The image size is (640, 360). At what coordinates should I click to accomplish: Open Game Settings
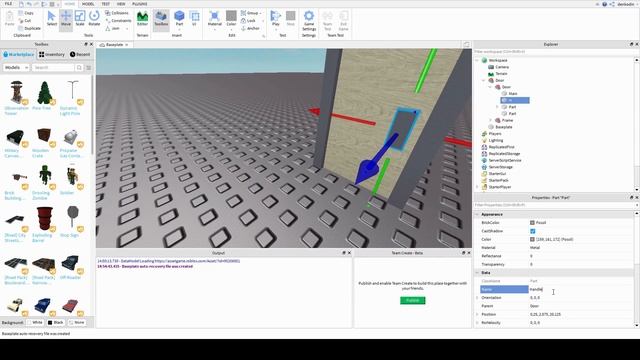(x=309, y=20)
